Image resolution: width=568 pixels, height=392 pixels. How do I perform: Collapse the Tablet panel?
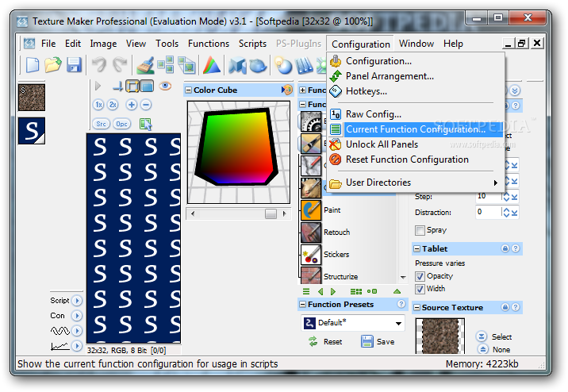417,249
